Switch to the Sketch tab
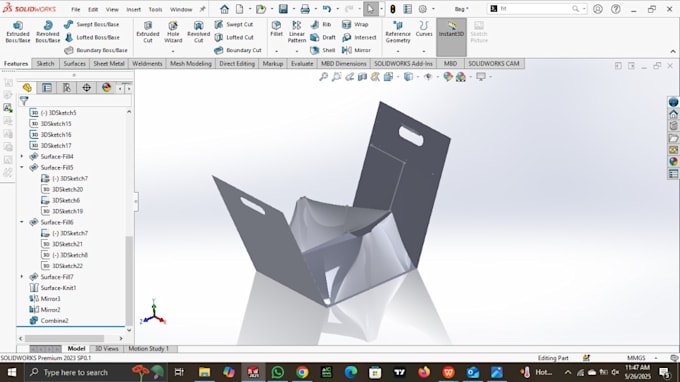This screenshot has height=382, width=680. coord(45,64)
